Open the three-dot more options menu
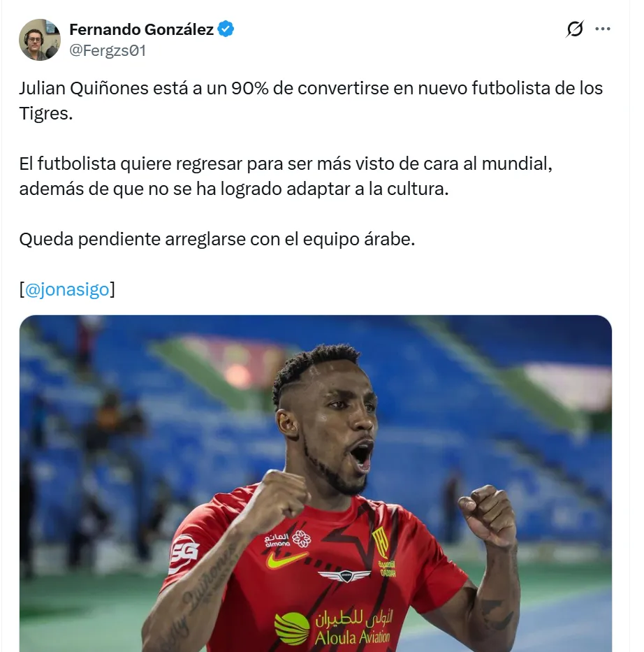This screenshot has height=652, width=644. point(603,29)
